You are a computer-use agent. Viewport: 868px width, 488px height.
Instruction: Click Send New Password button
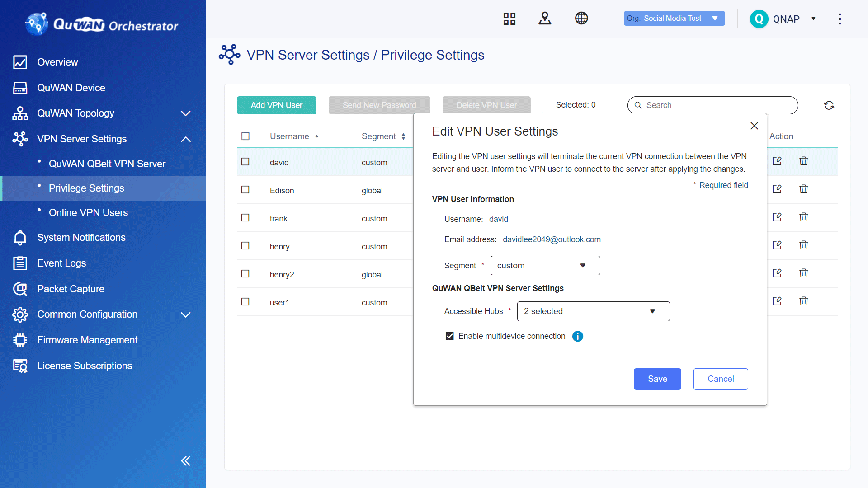(x=379, y=105)
